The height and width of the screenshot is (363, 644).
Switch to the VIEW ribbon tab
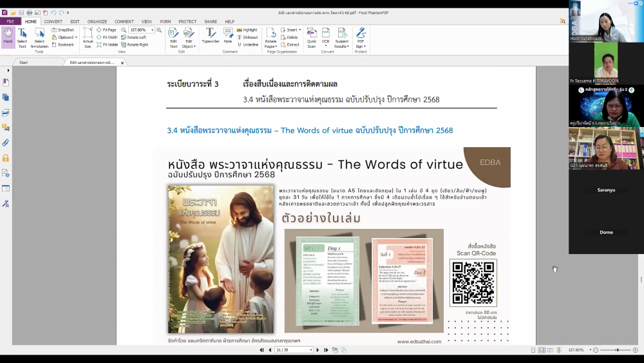147,21
